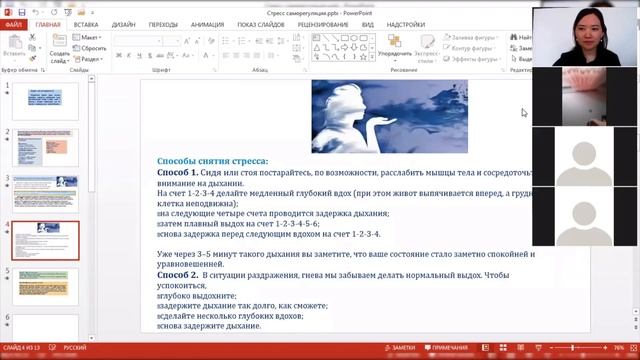Viewport: 640px width, 360px height.
Task: Click the Copy icon in clipboard group
Action: pyautogui.click(x=32, y=48)
